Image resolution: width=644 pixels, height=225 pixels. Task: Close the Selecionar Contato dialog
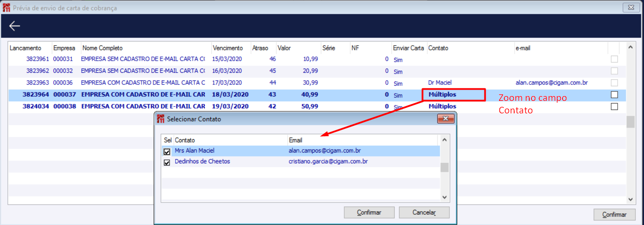click(x=446, y=119)
